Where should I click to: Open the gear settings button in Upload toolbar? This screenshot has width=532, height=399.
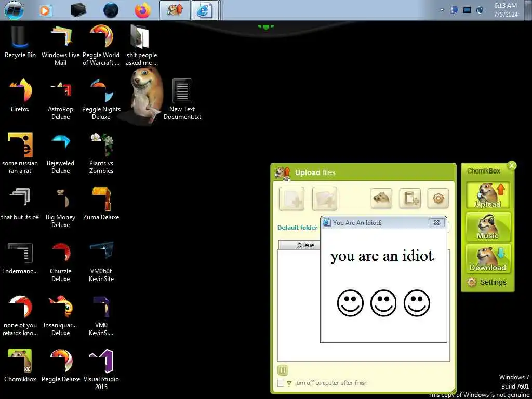(438, 198)
